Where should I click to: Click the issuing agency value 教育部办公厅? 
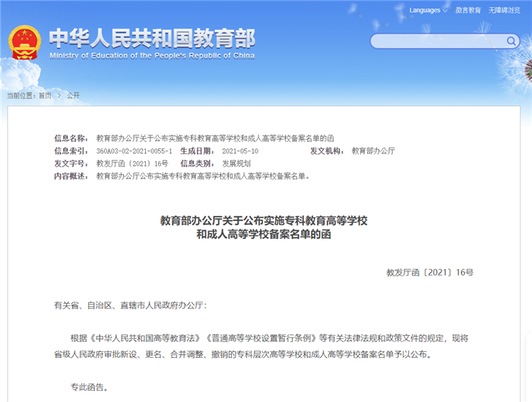[x=373, y=151]
